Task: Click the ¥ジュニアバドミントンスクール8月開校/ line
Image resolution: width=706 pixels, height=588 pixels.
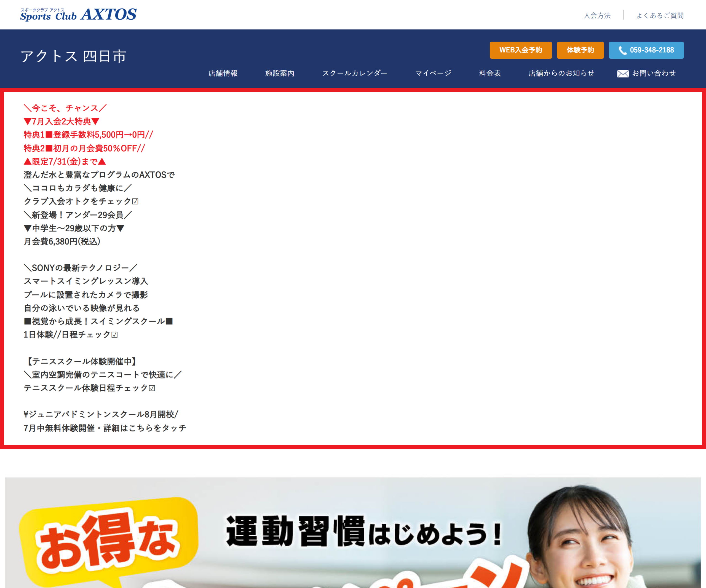Action: click(101, 415)
